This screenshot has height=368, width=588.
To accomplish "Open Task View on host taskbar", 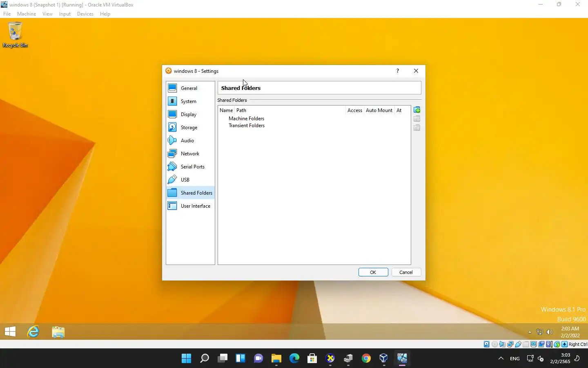I will pos(223,359).
